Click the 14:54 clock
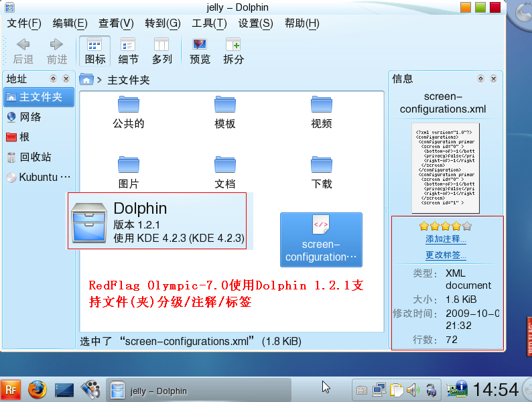This screenshot has width=532, height=402. (495, 390)
